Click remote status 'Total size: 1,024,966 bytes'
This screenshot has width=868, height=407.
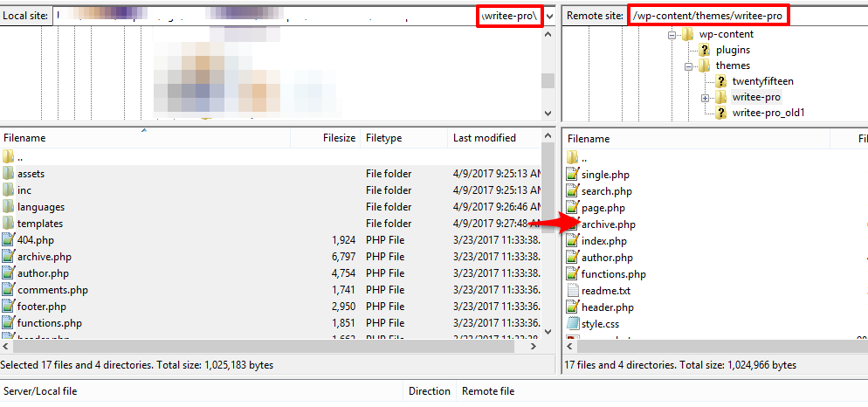pos(738,365)
